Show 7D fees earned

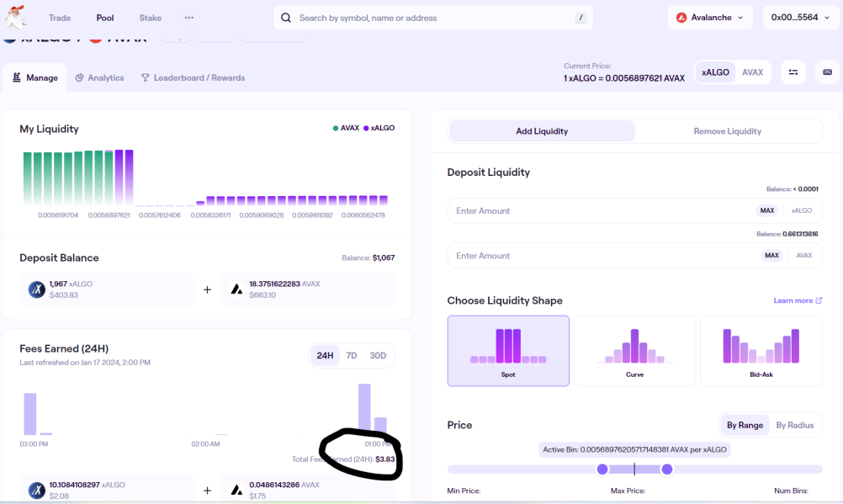pyautogui.click(x=352, y=356)
